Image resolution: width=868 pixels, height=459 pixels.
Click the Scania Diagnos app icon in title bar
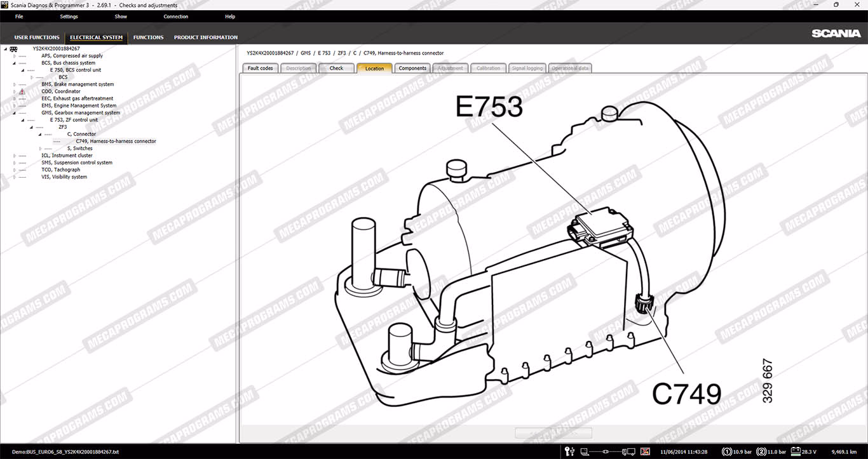point(4,5)
